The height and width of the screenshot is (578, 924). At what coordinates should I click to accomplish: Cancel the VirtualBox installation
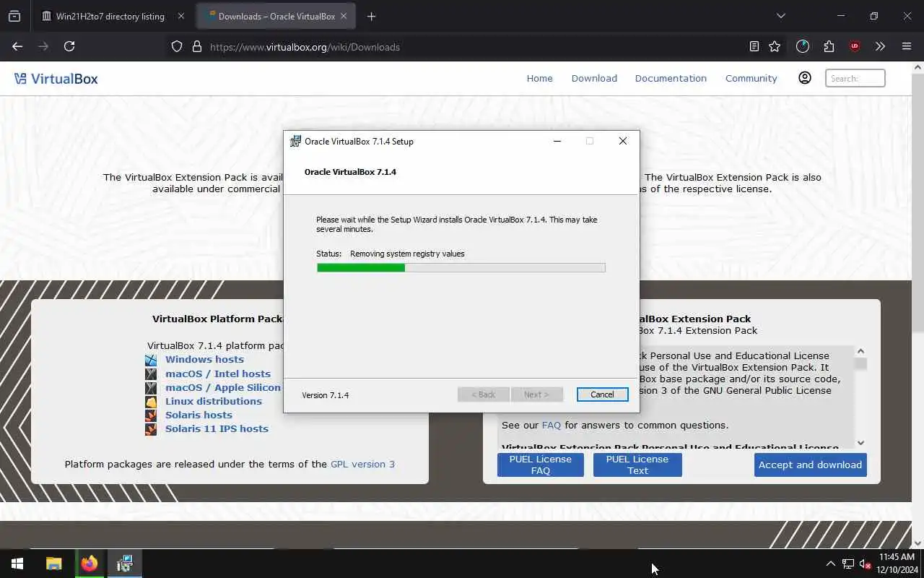(602, 394)
